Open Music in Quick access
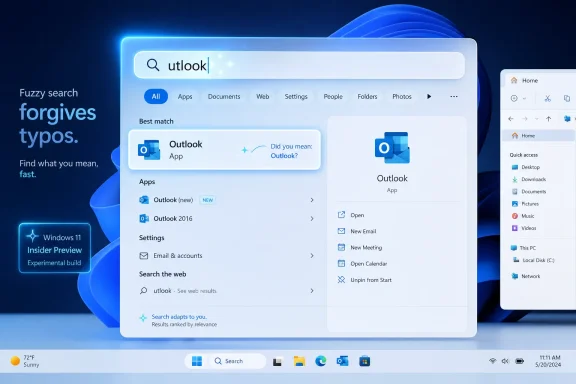Screen dimensions: 576x384 click(523, 216)
